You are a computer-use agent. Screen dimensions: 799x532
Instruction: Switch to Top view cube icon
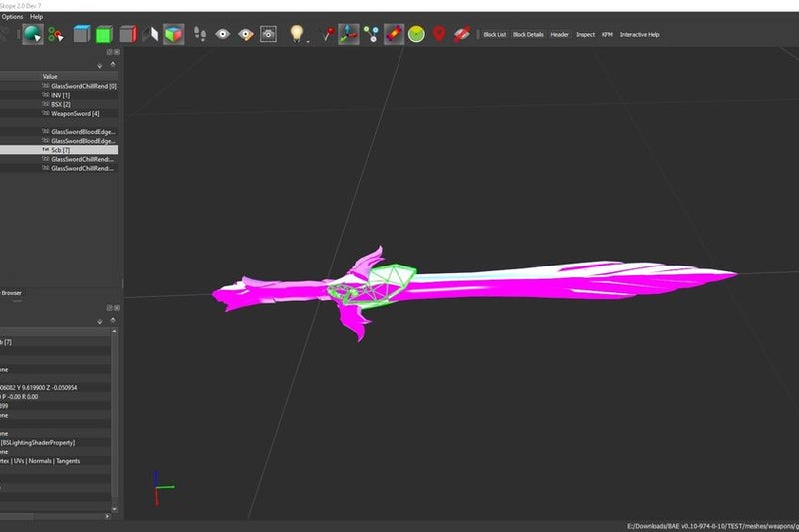tap(82, 34)
